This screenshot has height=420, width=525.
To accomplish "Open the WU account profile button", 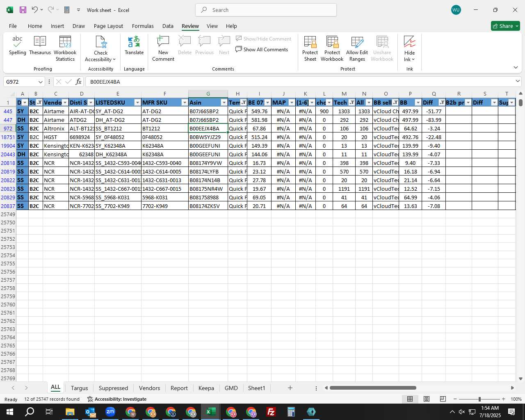I will [456, 10].
